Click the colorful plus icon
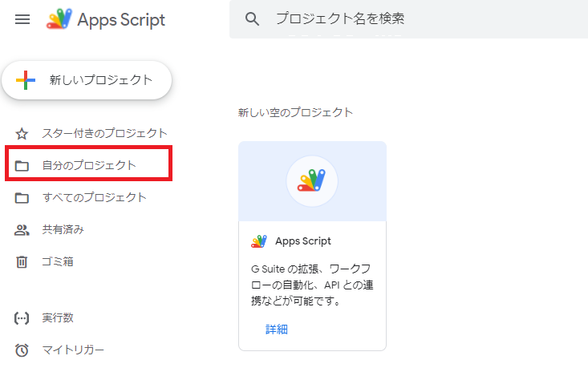 click(26, 80)
